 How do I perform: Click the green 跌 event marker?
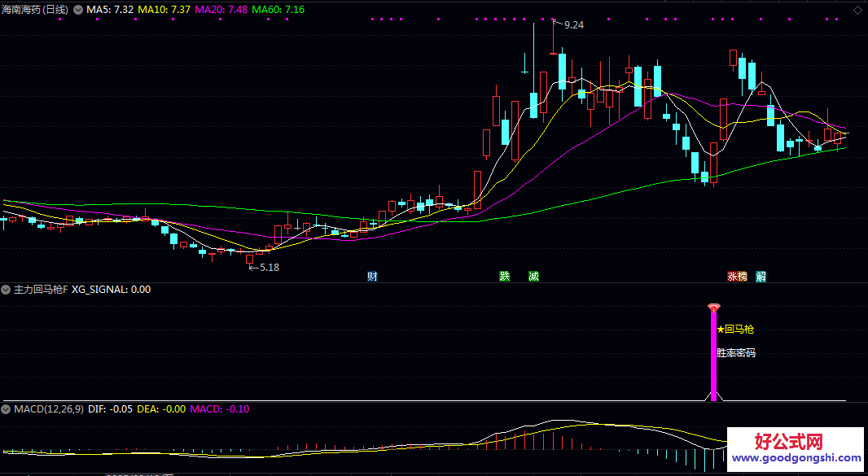[505, 276]
